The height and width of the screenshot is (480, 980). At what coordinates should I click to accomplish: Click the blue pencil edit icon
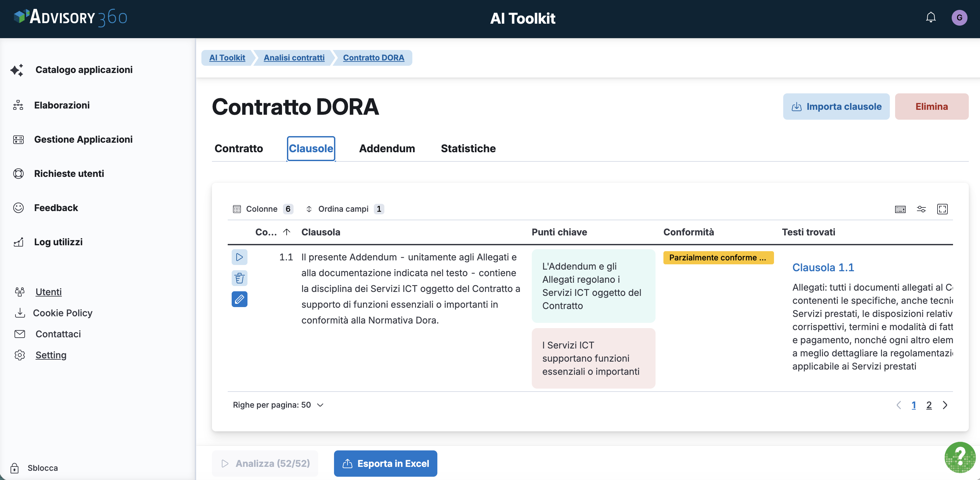coord(239,300)
